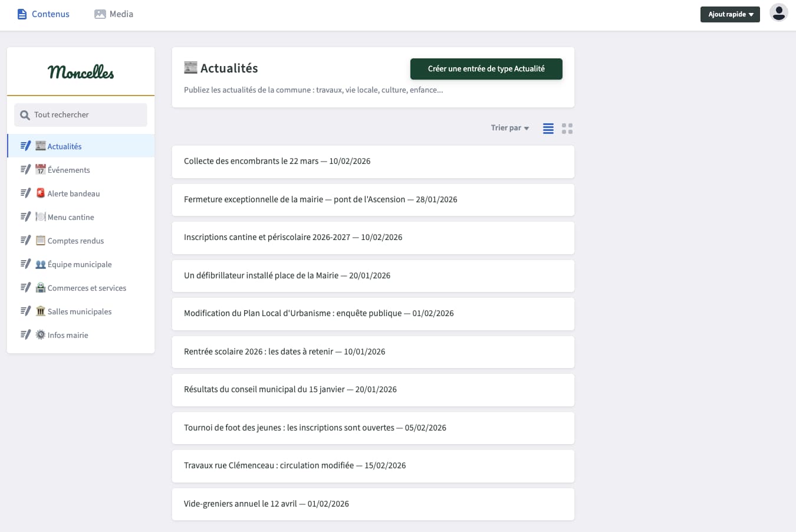This screenshot has height=532, width=796.
Task: Open the Comptes rendus collection
Action: [x=75, y=241]
